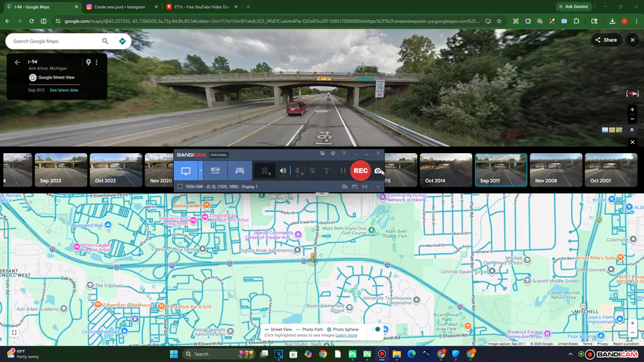This screenshot has width=644, height=362.
Task: Click Bandicam image capture status icon
Action: pos(355,187)
